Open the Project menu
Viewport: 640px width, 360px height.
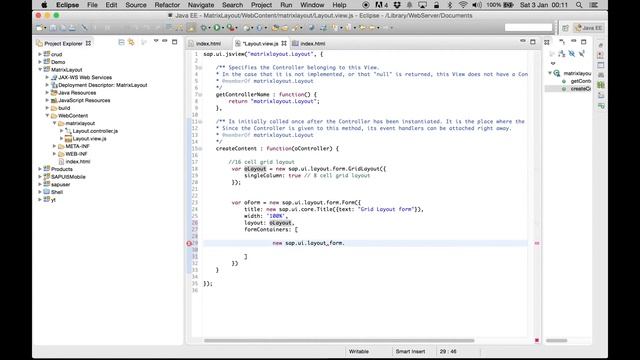pyautogui.click(x=261, y=5)
